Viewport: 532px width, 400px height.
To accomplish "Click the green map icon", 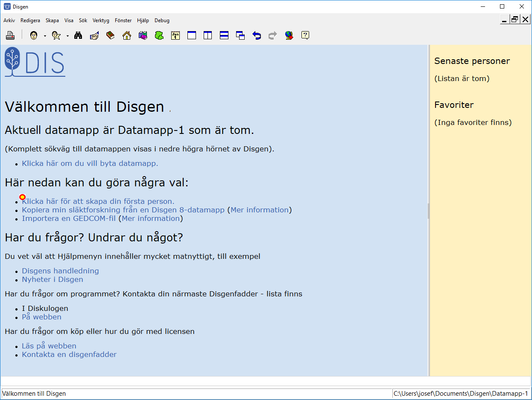I will click(x=159, y=35).
